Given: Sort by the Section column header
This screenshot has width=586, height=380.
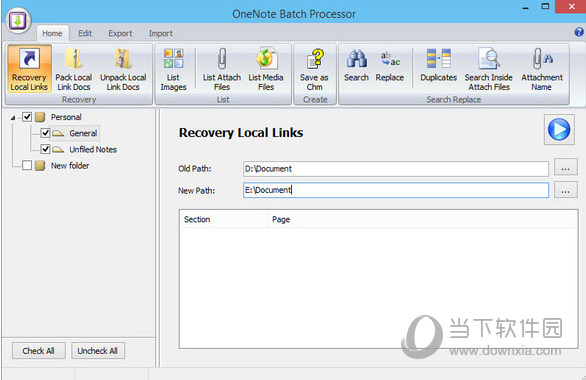Looking at the screenshot, I should click(x=223, y=219).
